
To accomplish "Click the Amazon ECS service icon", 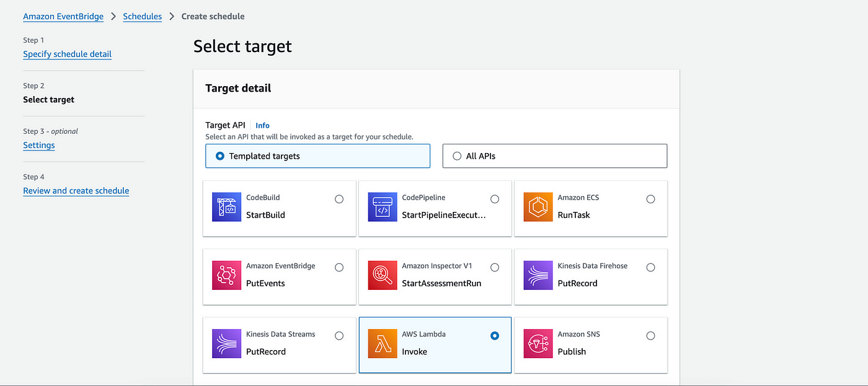I will [x=538, y=207].
